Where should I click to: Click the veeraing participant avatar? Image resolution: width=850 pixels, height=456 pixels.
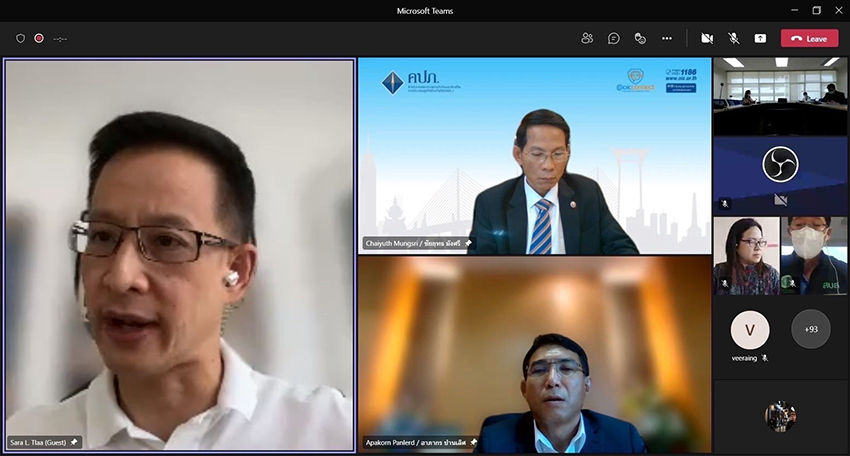pos(750,329)
